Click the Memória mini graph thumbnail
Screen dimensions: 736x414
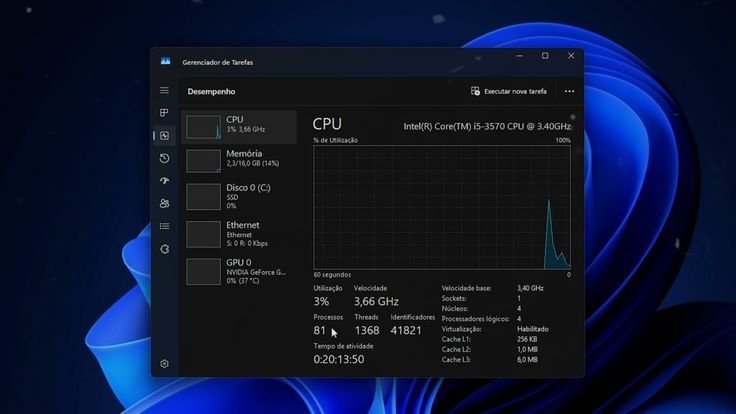203,161
